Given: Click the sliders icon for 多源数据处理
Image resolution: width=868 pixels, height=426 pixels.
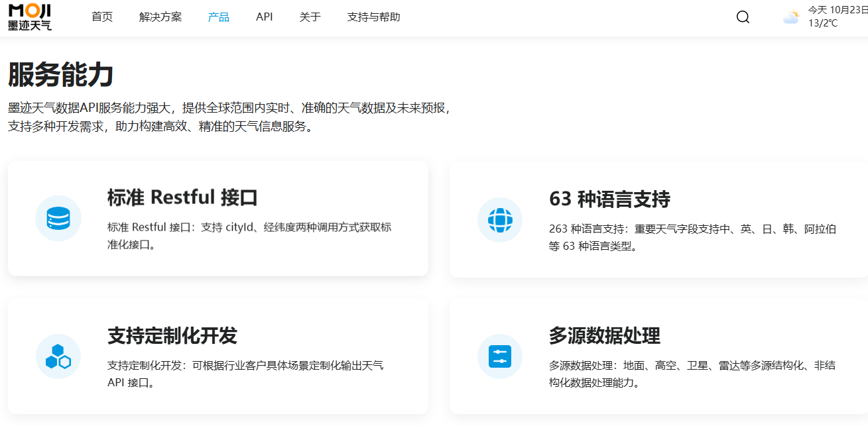Looking at the screenshot, I should tap(500, 356).
